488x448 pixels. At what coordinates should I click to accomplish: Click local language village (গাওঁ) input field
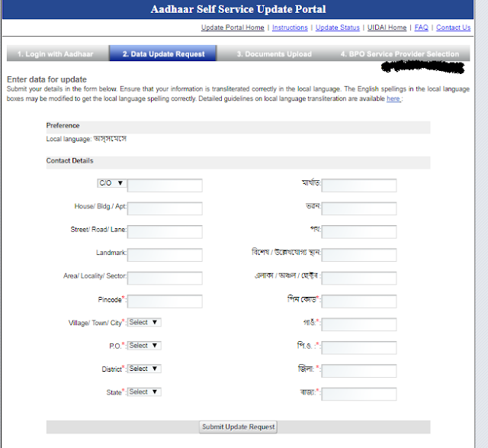[x=359, y=324]
